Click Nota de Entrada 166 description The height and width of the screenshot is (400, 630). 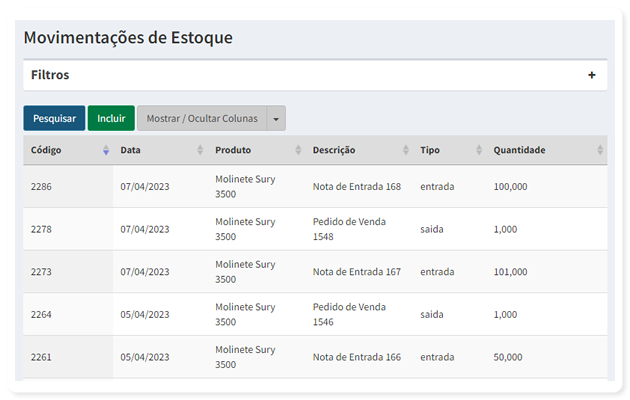357,357
